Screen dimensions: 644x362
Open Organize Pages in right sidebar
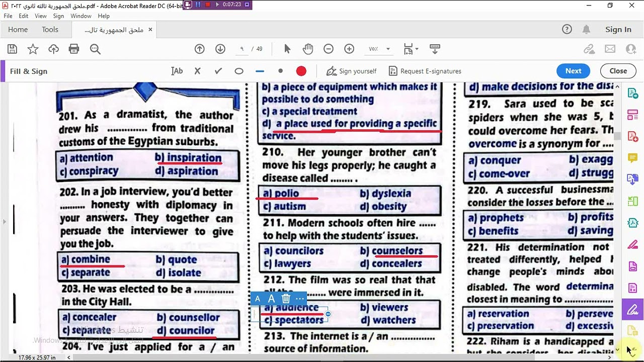click(632, 115)
